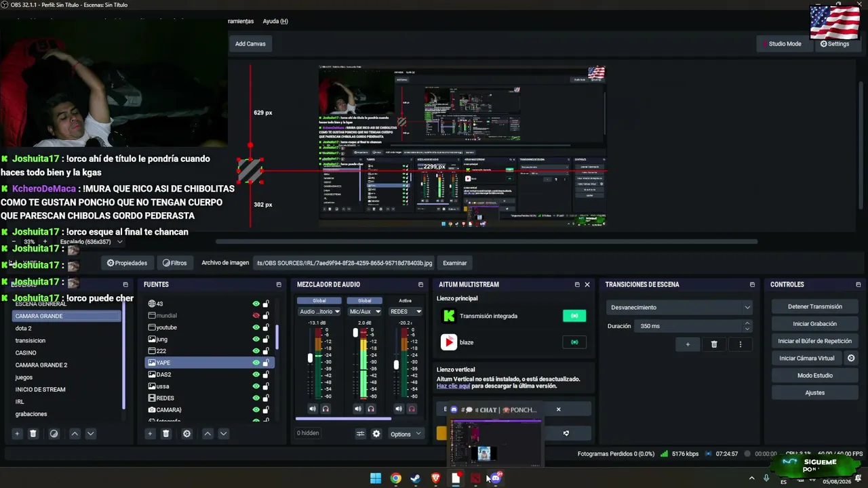Image resolution: width=868 pixels, height=488 pixels.
Task: Show the mundial source
Action: tap(256, 315)
